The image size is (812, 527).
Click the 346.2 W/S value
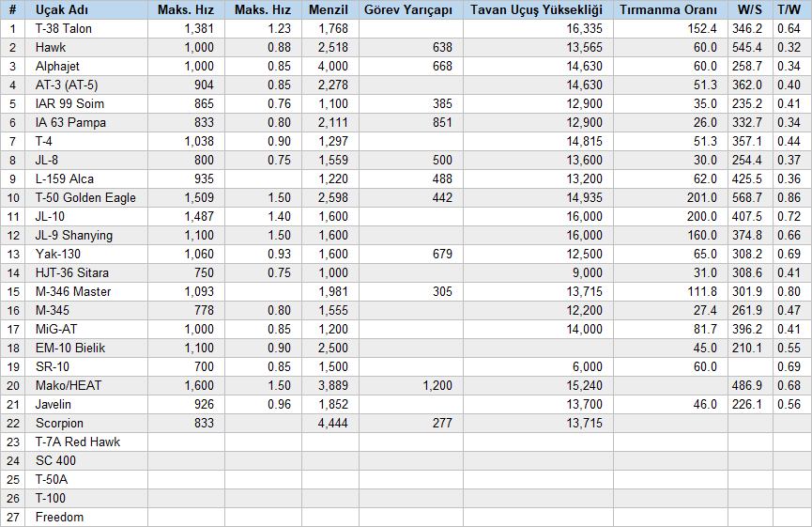click(x=746, y=28)
